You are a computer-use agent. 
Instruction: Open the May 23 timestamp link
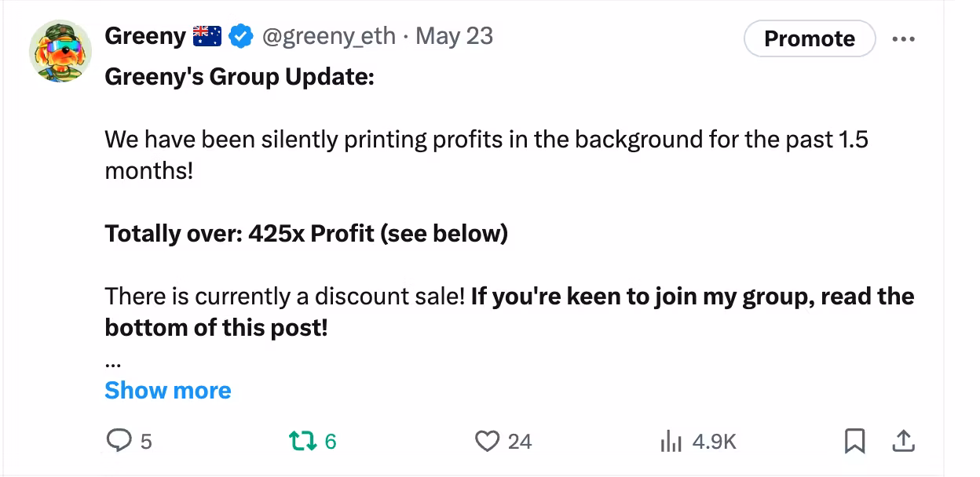454,36
